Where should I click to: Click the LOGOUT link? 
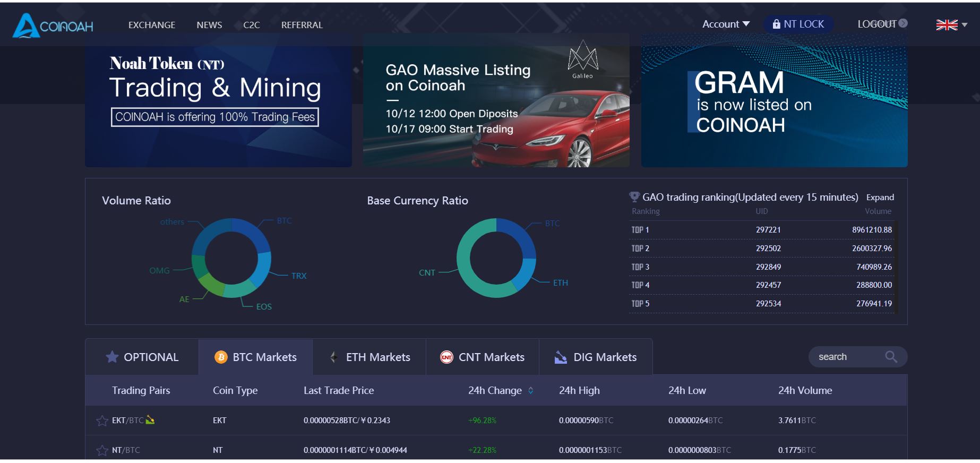click(x=876, y=24)
